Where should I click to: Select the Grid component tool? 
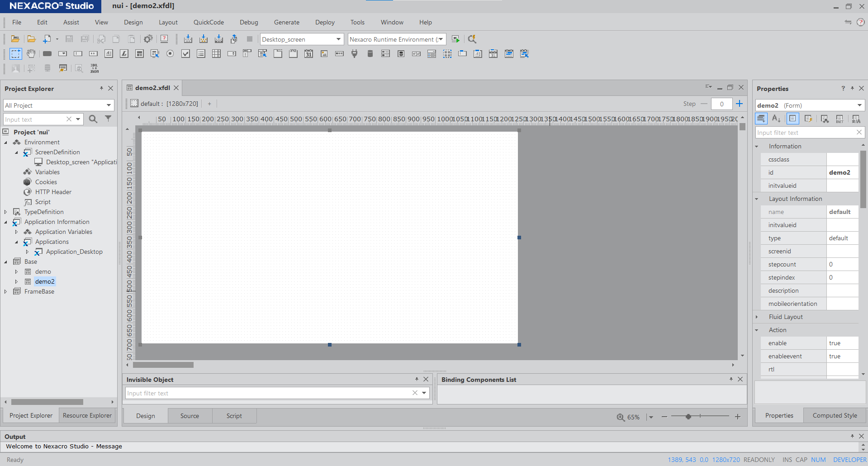coord(216,54)
